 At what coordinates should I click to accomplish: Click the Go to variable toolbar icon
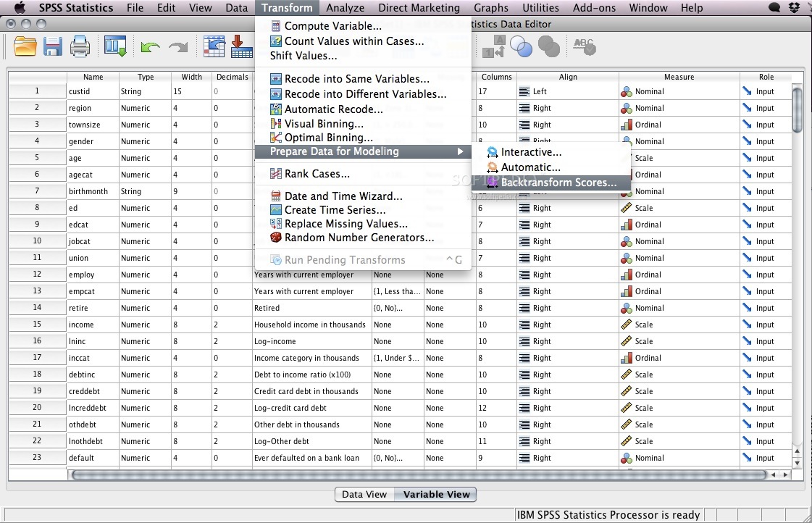[241, 46]
